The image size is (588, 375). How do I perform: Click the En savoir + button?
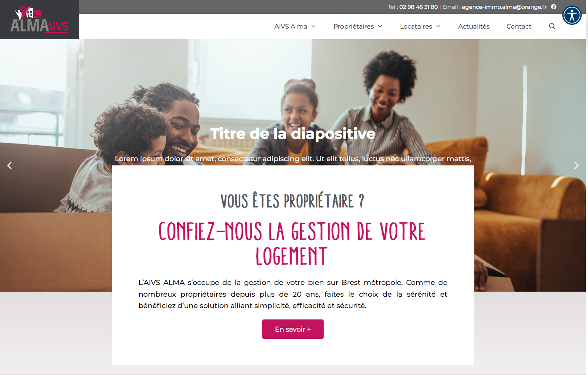click(x=293, y=329)
